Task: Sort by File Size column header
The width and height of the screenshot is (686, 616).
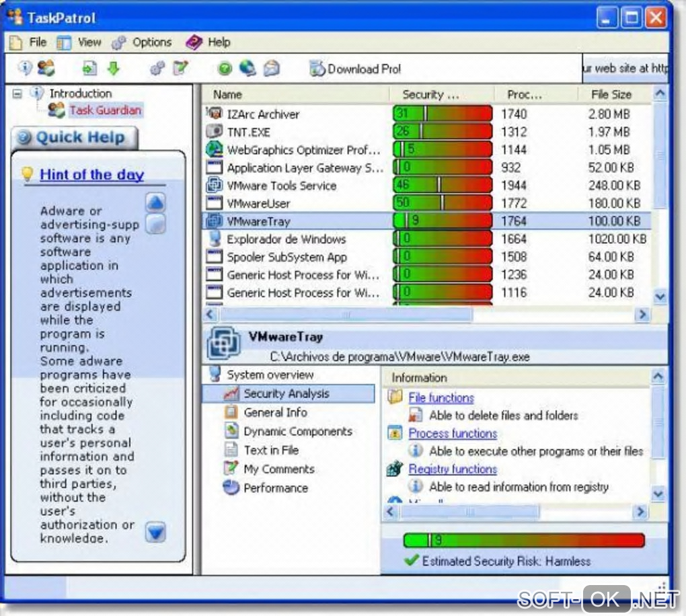Action: tap(615, 95)
